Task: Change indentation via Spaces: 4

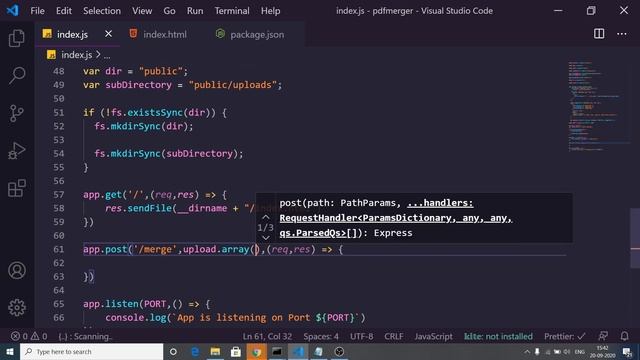Action: 321,336
